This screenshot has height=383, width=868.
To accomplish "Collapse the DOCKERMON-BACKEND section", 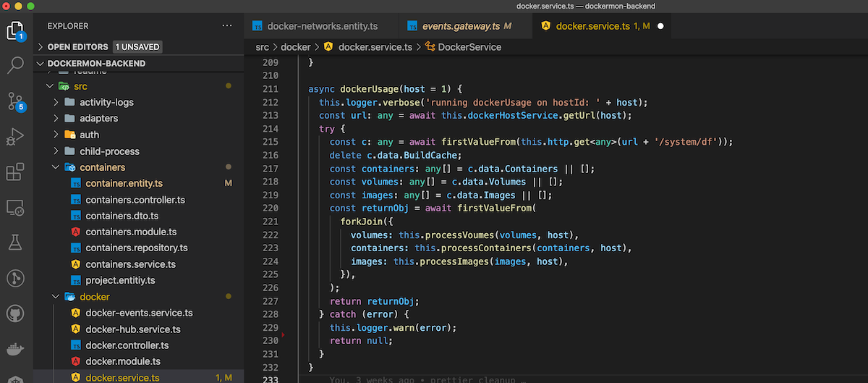I will (x=41, y=63).
